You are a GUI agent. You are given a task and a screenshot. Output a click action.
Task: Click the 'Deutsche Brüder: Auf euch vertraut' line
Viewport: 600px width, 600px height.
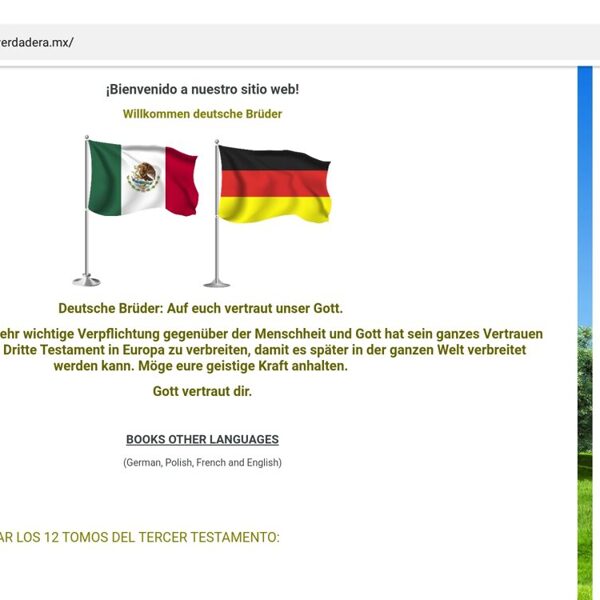click(x=200, y=309)
